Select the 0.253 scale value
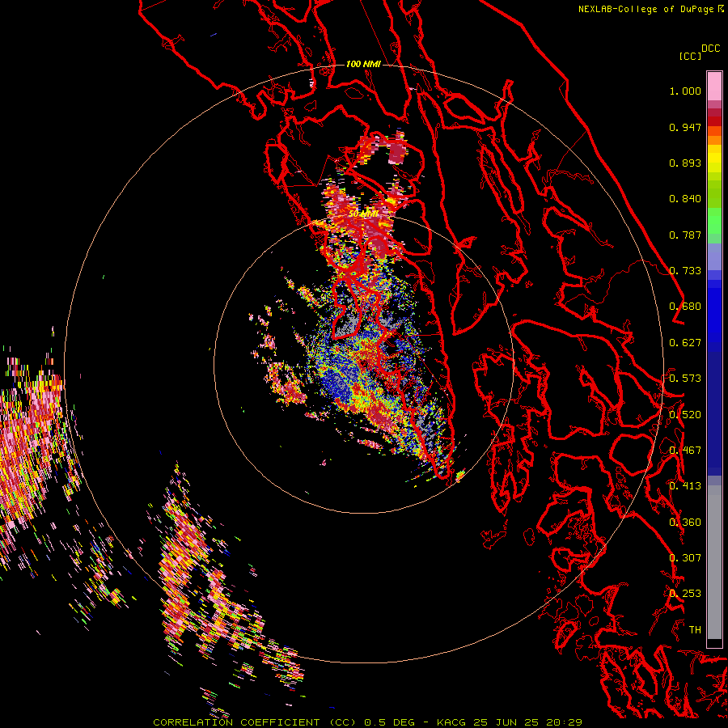 685,594
